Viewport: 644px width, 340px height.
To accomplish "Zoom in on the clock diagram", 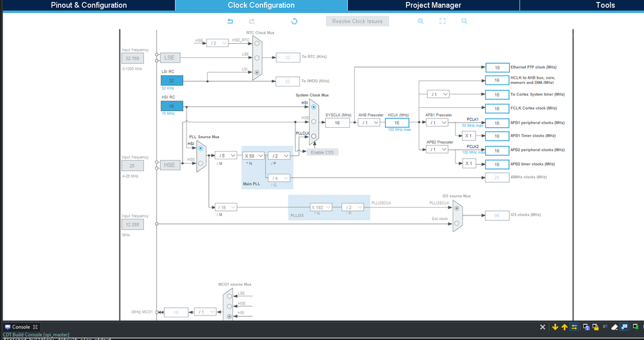I will [421, 21].
